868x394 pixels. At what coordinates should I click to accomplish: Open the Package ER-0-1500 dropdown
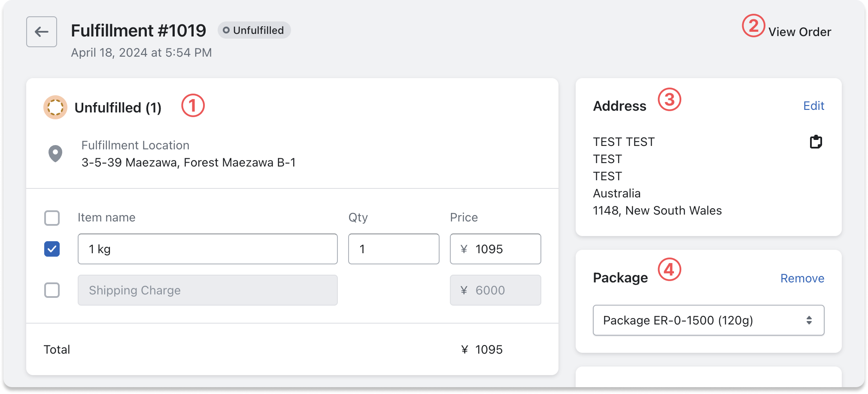pos(708,320)
